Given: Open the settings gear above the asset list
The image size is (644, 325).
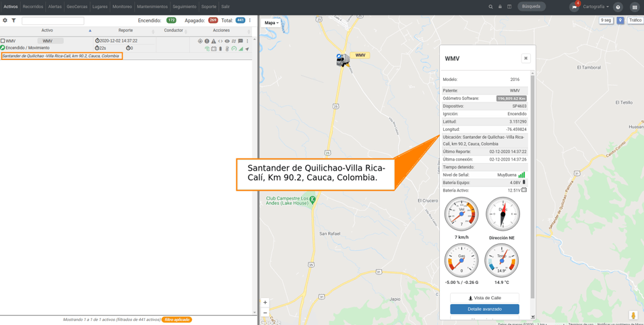Looking at the screenshot, I should pos(5,20).
